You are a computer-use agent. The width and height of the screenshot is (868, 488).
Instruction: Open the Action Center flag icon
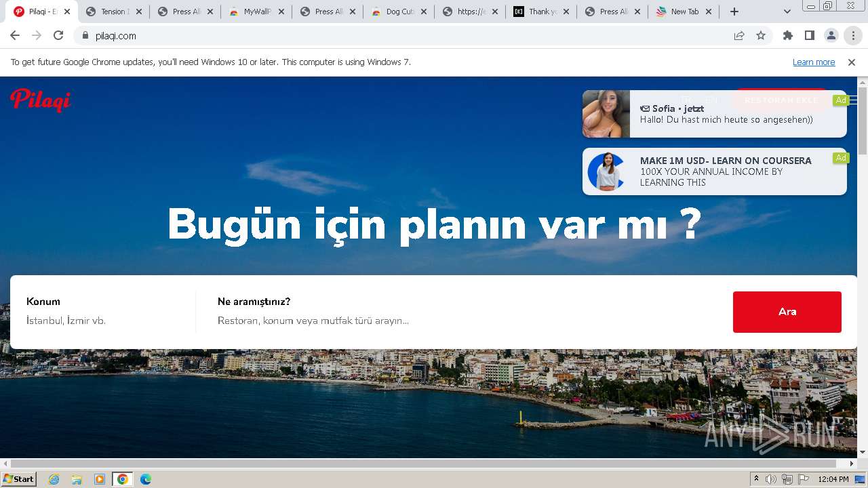click(804, 479)
